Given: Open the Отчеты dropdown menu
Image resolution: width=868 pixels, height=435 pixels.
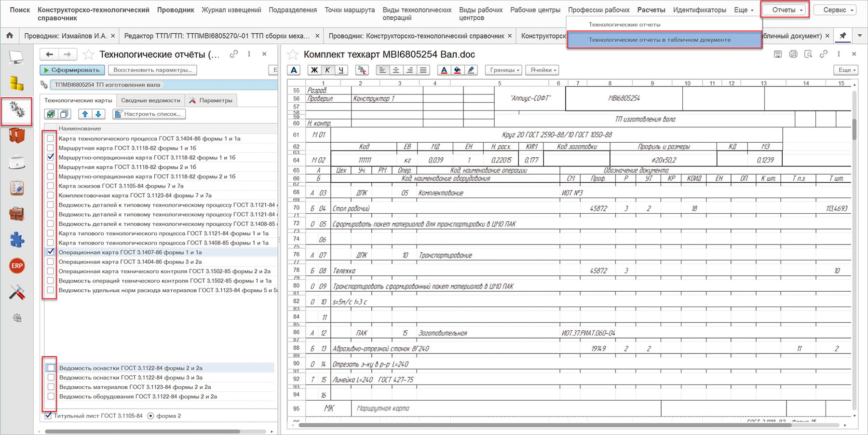Looking at the screenshot, I should tap(786, 10).
